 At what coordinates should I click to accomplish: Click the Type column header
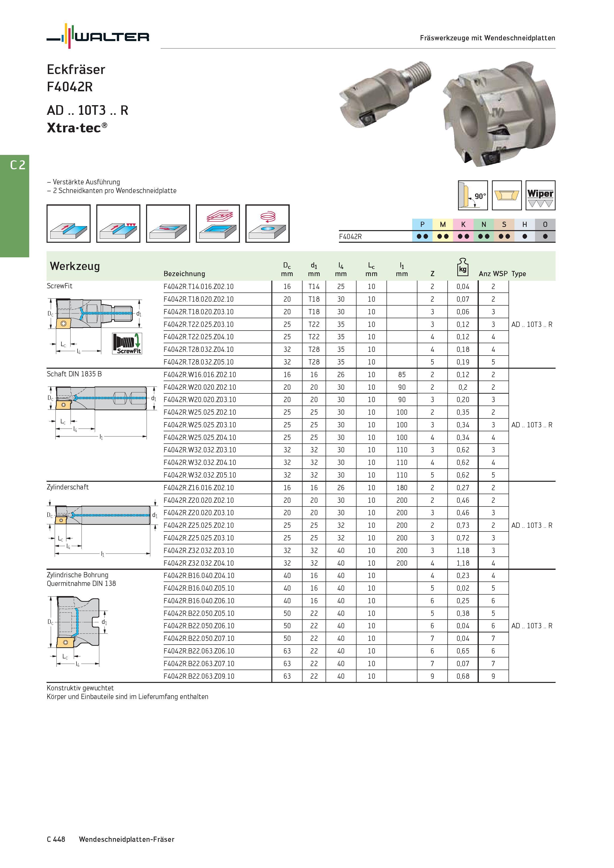point(519,274)
